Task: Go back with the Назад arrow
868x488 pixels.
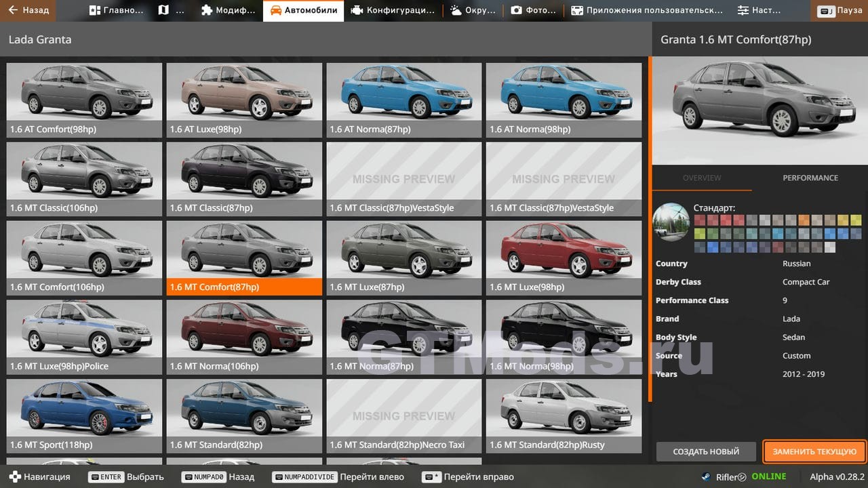Action: [28, 10]
